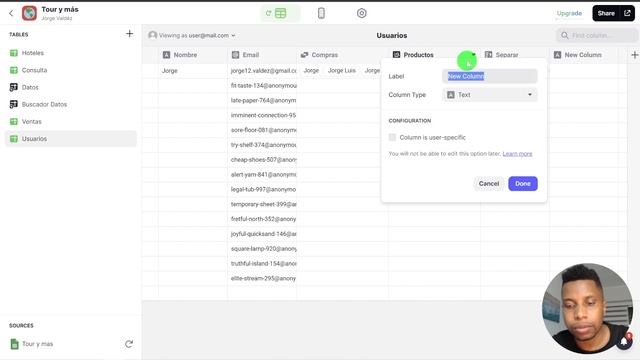Viewport: 640px width, 360px height.
Task: Select the Email column header
Action: tap(262, 55)
